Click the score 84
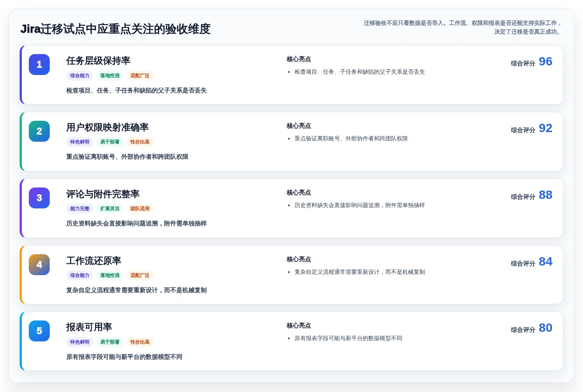The height and width of the screenshot is (392, 583). [x=545, y=262]
